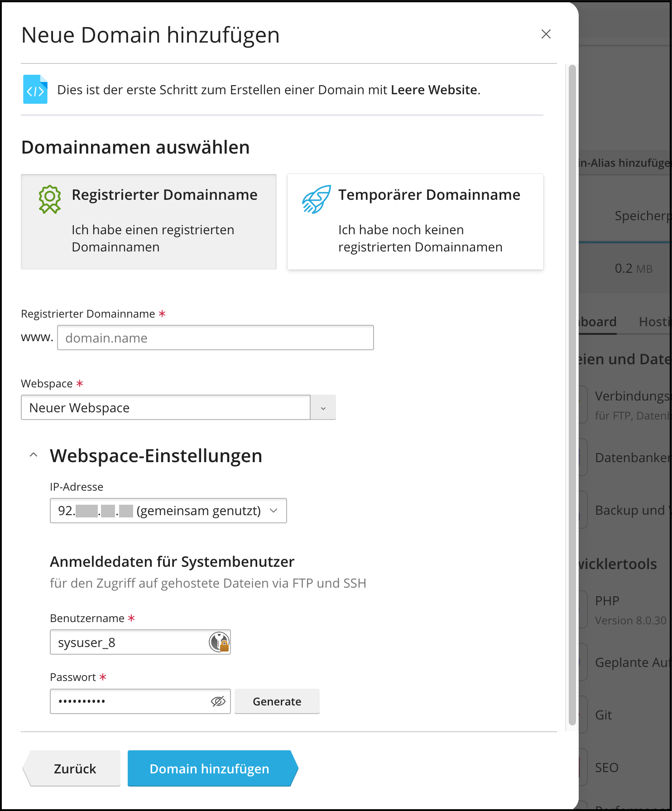Toggle password visibility eye icon
The image size is (672, 811).
point(218,701)
